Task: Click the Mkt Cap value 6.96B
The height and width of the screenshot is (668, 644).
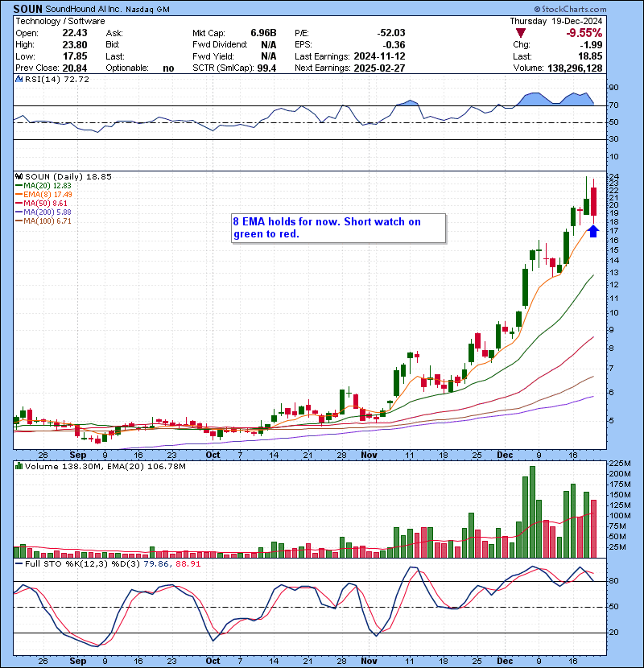Action: coord(263,33)
